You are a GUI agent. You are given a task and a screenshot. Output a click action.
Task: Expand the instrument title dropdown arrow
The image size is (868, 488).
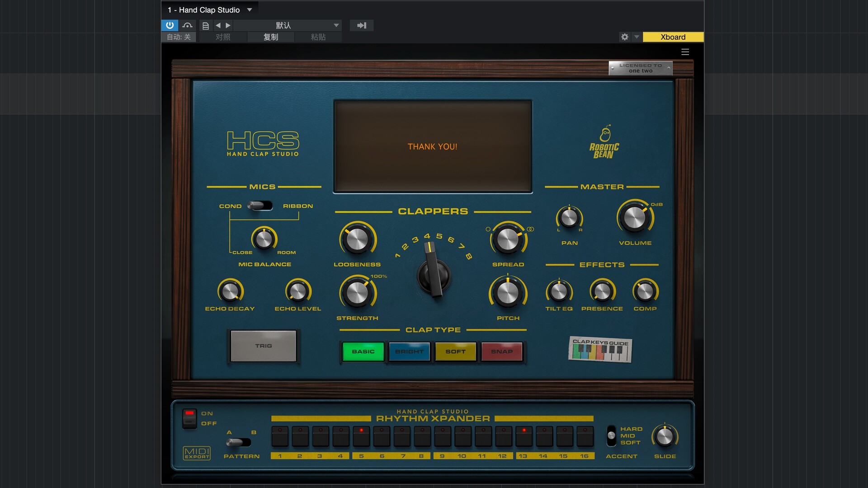pos(250,9)
